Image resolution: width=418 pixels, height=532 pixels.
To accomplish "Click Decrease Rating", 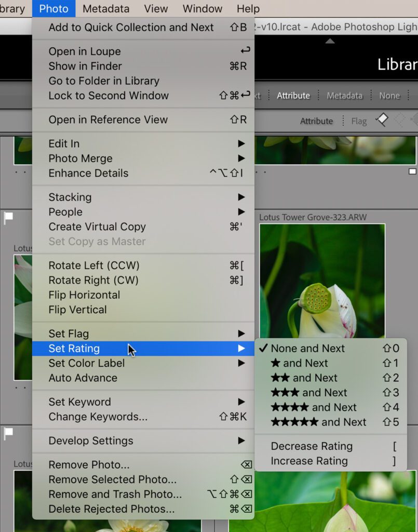I will pyautogui.click(x=312, y=446).
